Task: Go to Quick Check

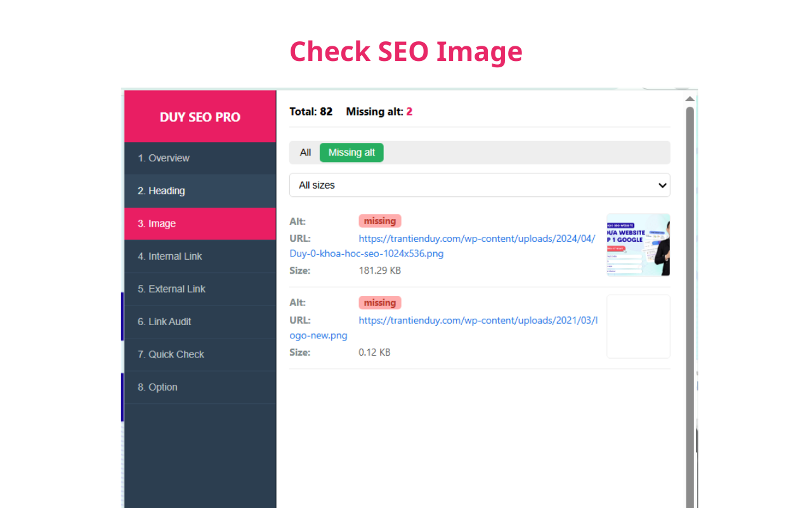Action: pyautogui.click(x=170, y=354)
